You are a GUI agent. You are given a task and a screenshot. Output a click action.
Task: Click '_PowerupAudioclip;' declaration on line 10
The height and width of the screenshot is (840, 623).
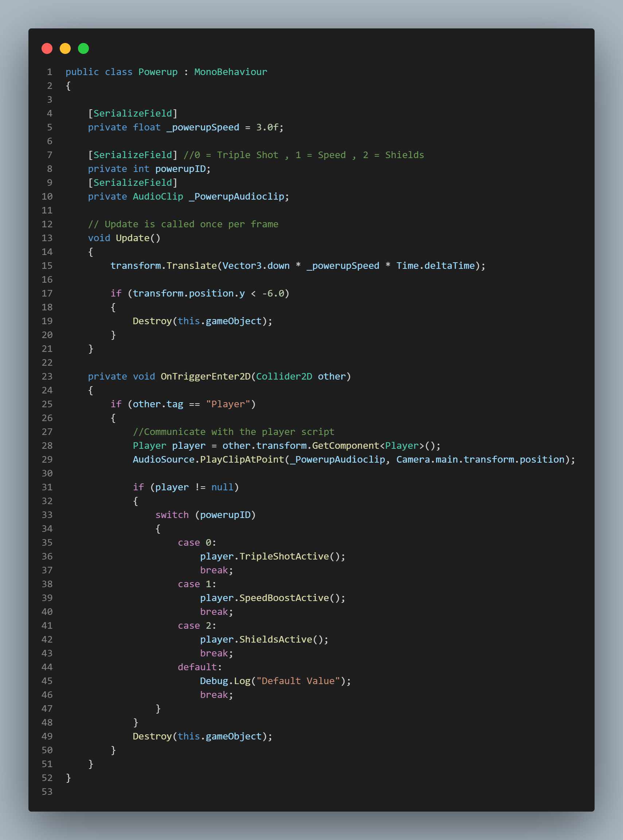point(239,196)
